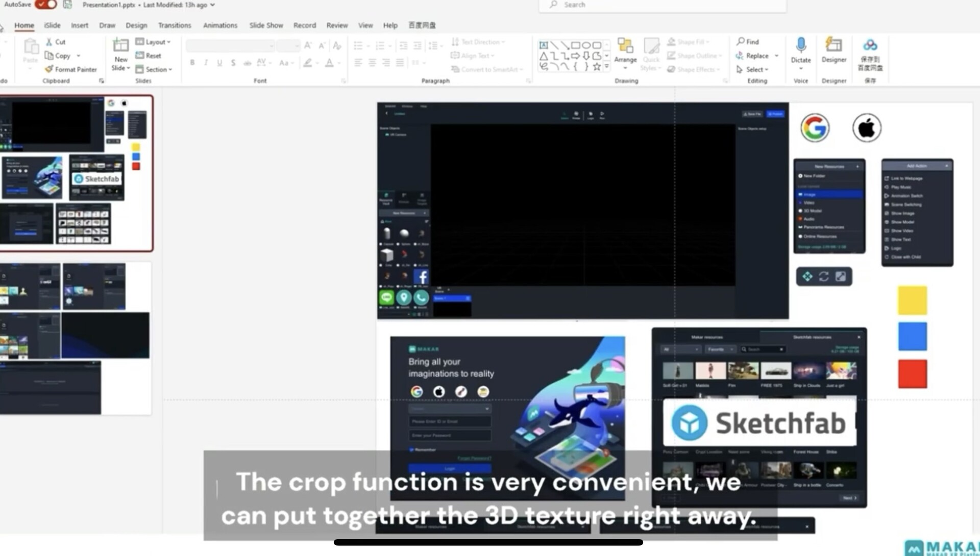Toggle Italic formatting
The width and height of the screenshot is (980, 556).
point(206,63)
